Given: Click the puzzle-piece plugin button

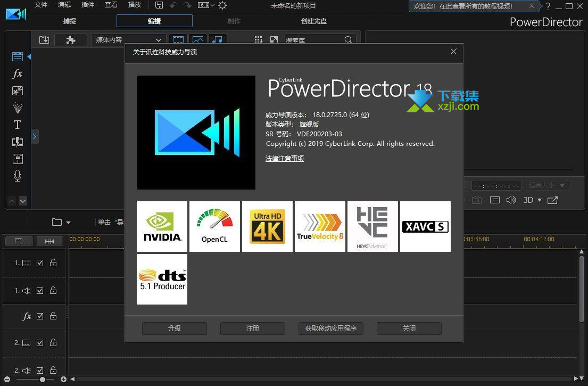Looking at the screenshot, I should pyautogui.click(x=70, y=40).
